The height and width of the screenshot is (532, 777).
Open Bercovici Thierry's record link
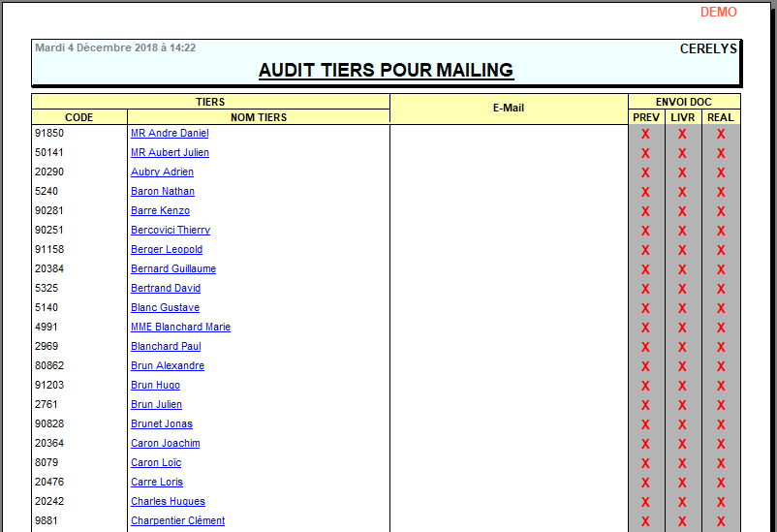click(x=171, y=231)
